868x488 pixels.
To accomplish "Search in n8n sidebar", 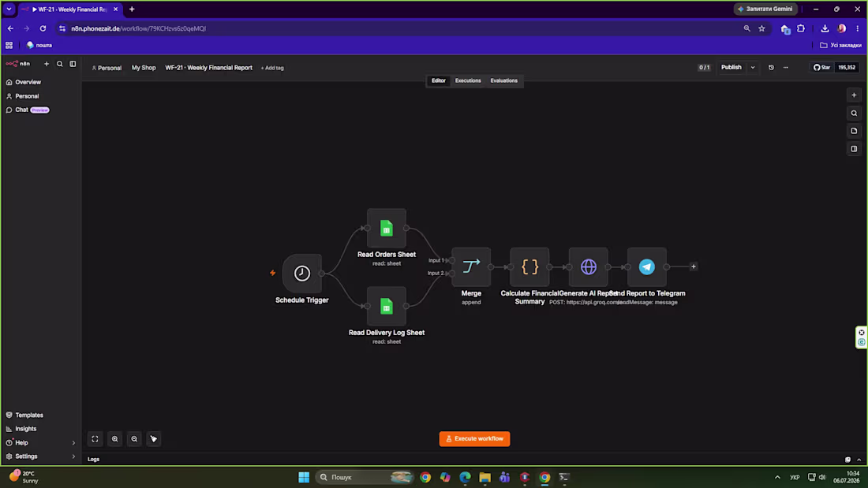I will pos(60,64).
